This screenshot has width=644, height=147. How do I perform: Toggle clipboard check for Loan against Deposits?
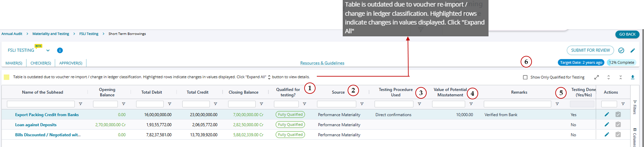tap(618, 124)
